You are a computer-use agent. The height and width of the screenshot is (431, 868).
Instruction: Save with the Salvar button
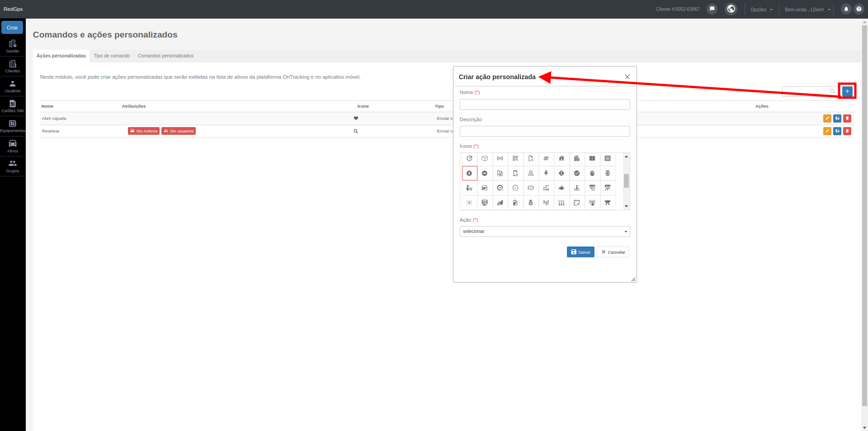pyautogui.click(x=580, y=252)
